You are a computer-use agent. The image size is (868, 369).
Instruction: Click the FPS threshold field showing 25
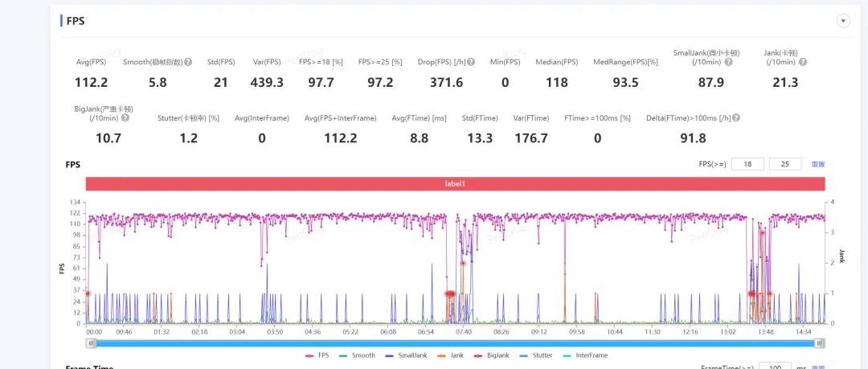(x=785, y=164)
